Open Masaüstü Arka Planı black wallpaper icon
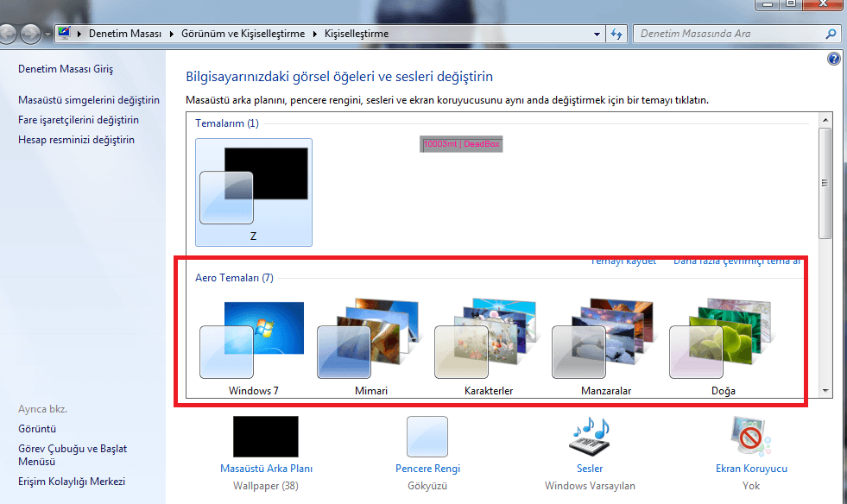The width and height of the screenshot is (847, 504). 266,437
